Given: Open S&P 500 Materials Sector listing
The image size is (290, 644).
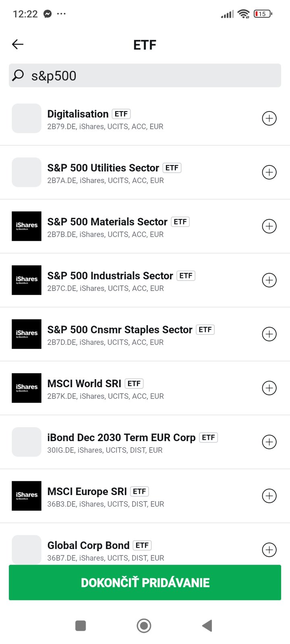Looking at the screenshot, I should (x=107, y=222).
